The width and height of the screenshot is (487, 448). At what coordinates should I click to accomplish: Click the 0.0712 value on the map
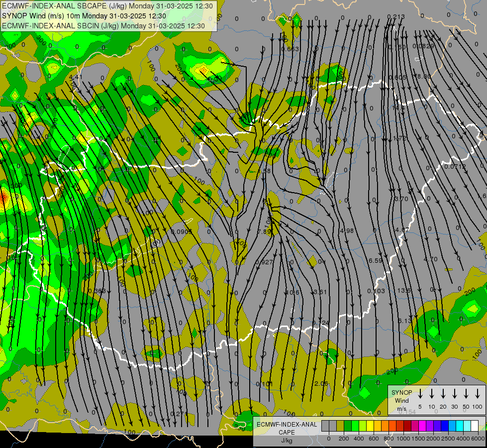click(x=455, y=167)
